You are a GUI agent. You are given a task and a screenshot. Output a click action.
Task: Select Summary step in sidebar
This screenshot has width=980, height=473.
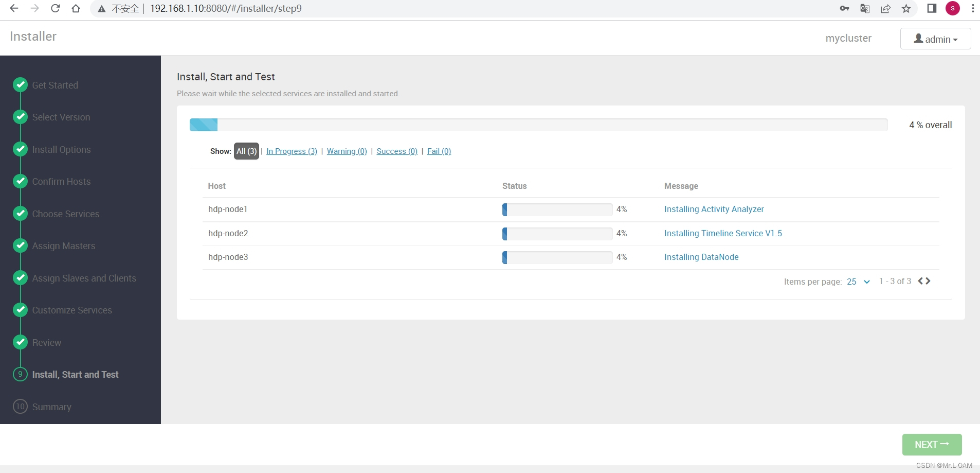(x=51, y=407)
